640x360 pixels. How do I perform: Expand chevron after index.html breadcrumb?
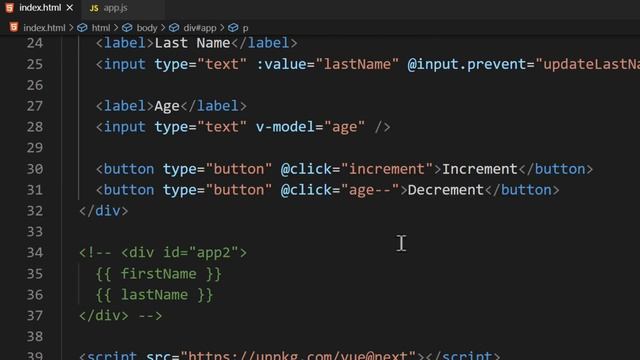[71, 28]
